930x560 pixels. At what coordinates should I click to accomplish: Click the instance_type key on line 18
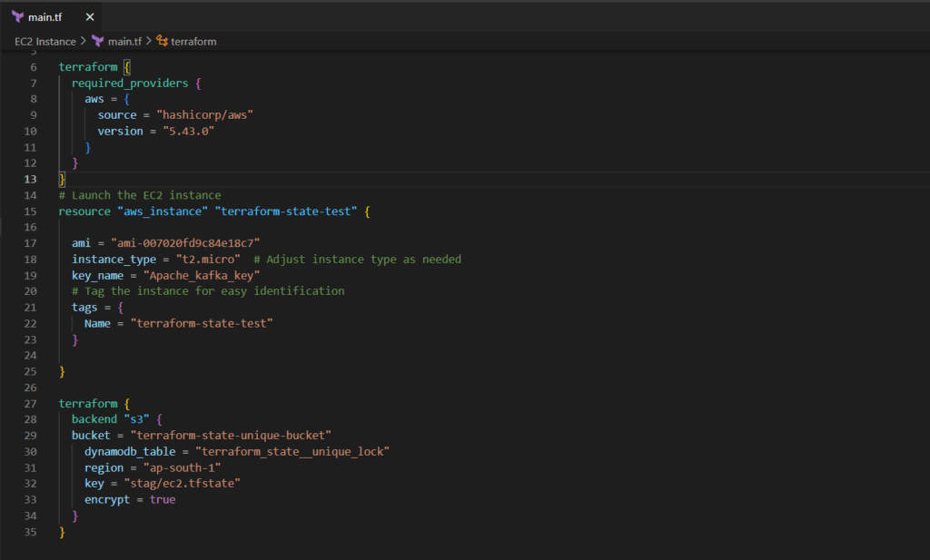(x=114, y=260)
